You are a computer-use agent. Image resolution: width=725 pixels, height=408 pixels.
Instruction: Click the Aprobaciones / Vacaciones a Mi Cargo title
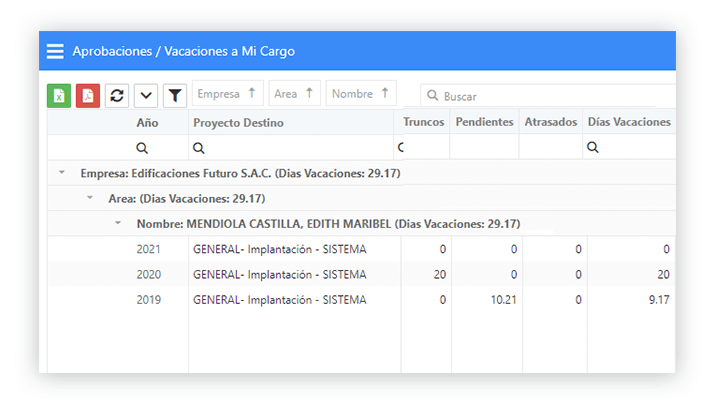[184, 51]
